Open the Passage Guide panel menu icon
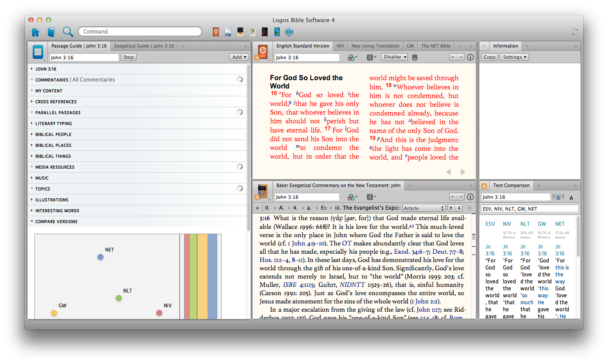 38,52
